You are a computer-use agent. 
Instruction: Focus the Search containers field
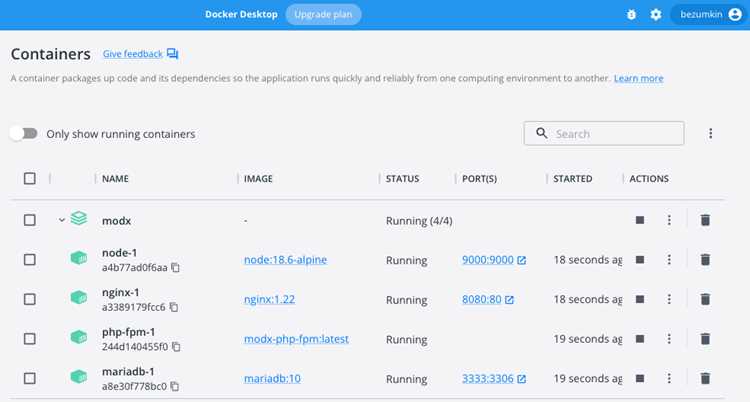[x=604, y=134]
